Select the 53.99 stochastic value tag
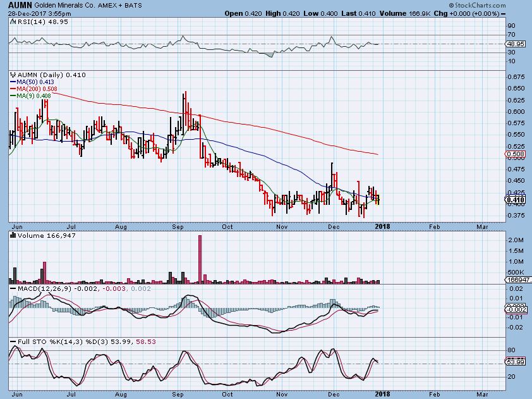The image size is (532, 399). click(514, 361)
